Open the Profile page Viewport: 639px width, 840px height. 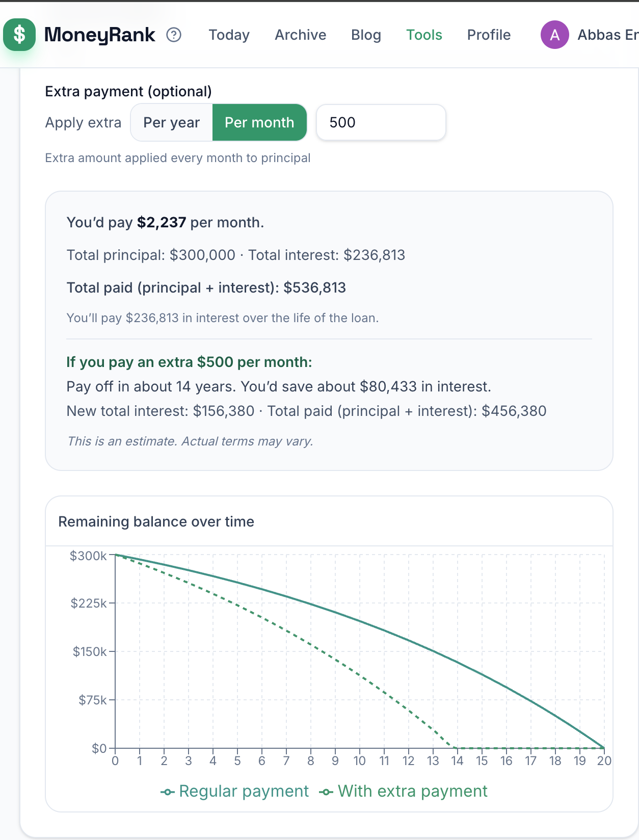coord(489,35)
